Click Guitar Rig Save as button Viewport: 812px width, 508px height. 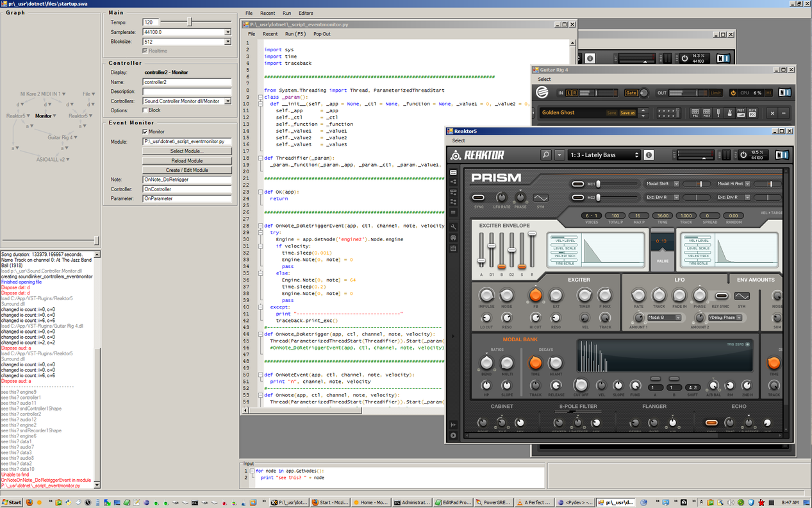pyautogui.click(x=628, y=113)
